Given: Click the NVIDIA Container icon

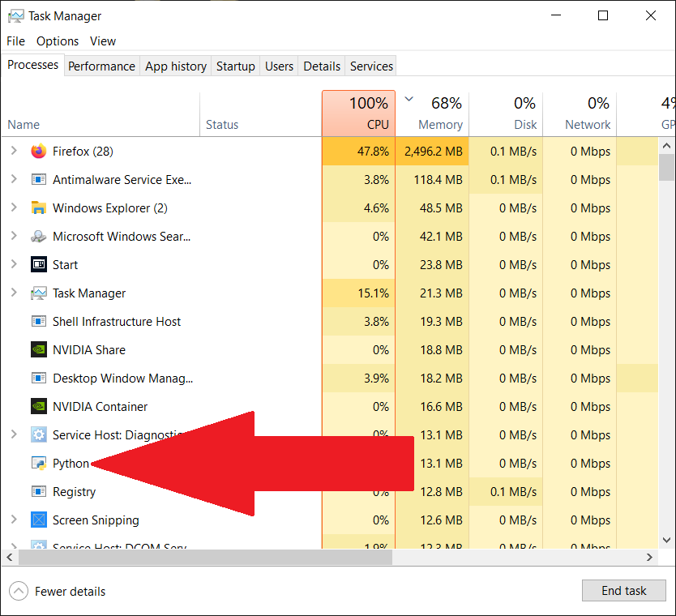Looking at the screenshot, I should (x=39, y=407).
